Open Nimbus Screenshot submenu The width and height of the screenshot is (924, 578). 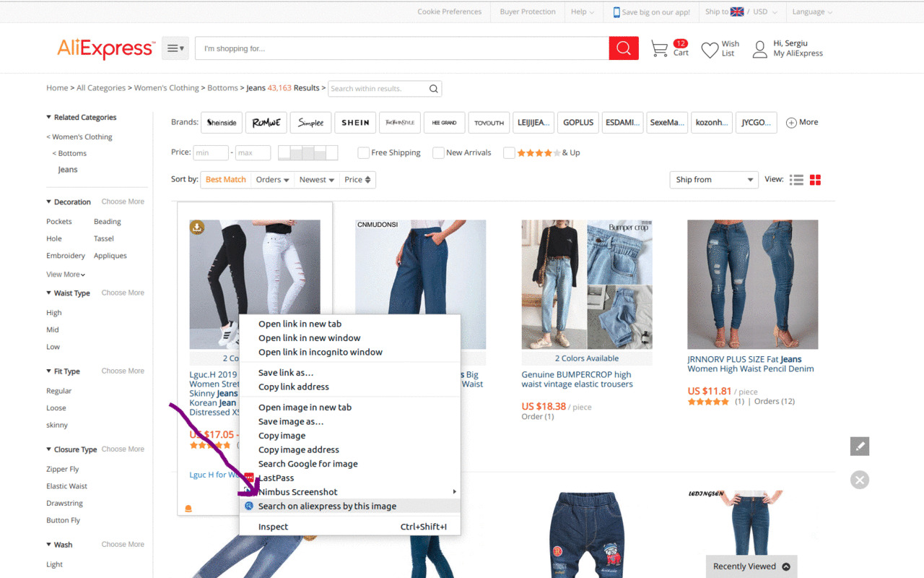pyautogui.click(x=350, y=492)
